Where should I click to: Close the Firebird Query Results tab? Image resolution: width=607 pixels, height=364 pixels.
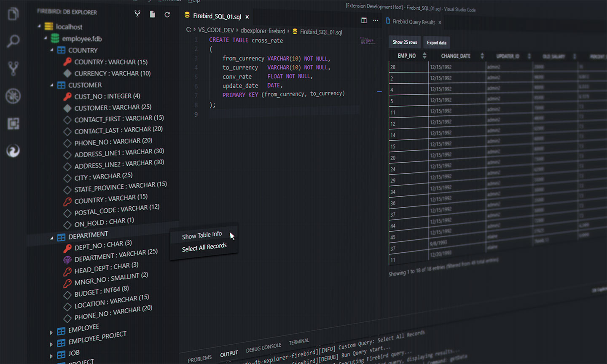click(x=440, y=22)
